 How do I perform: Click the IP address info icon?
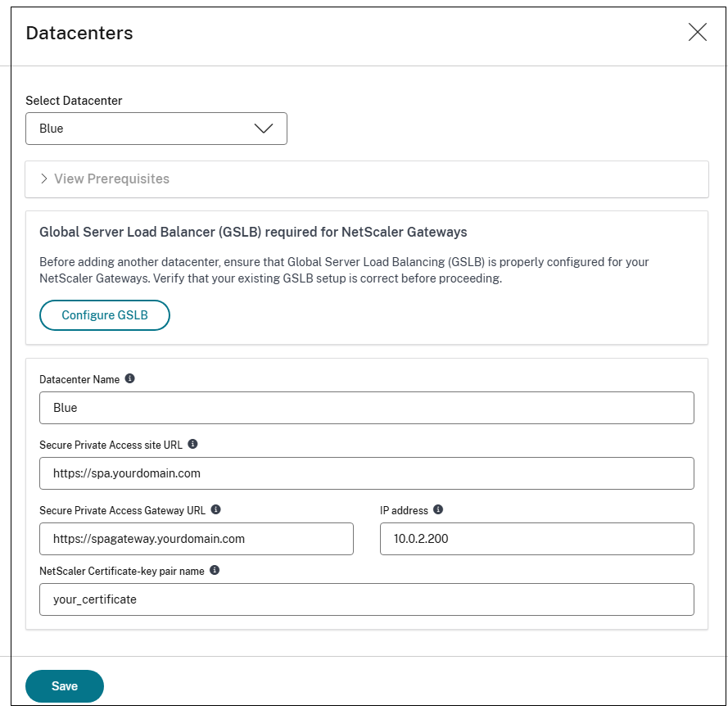[438, 509]
